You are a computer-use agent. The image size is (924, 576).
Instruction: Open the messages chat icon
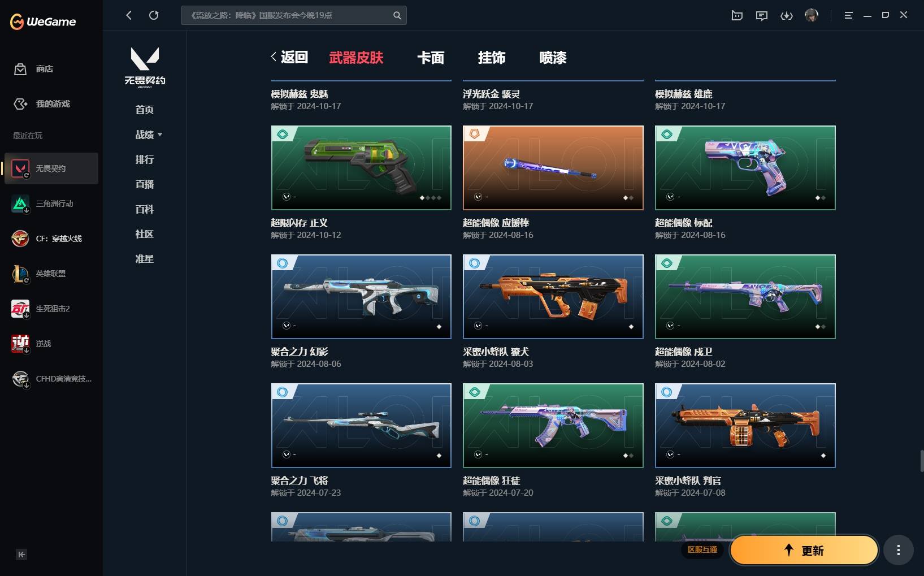click(x=762, y=15)
